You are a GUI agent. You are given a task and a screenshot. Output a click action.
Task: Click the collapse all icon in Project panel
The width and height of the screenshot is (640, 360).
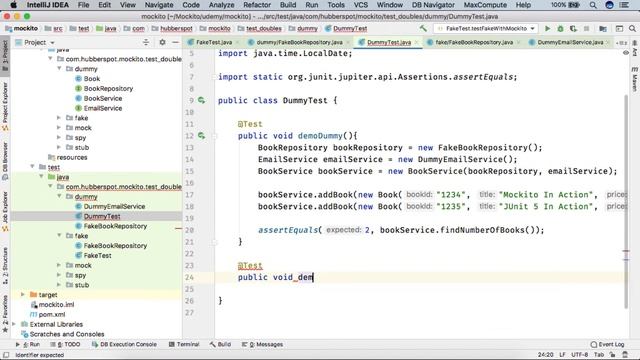click(146, 42)
